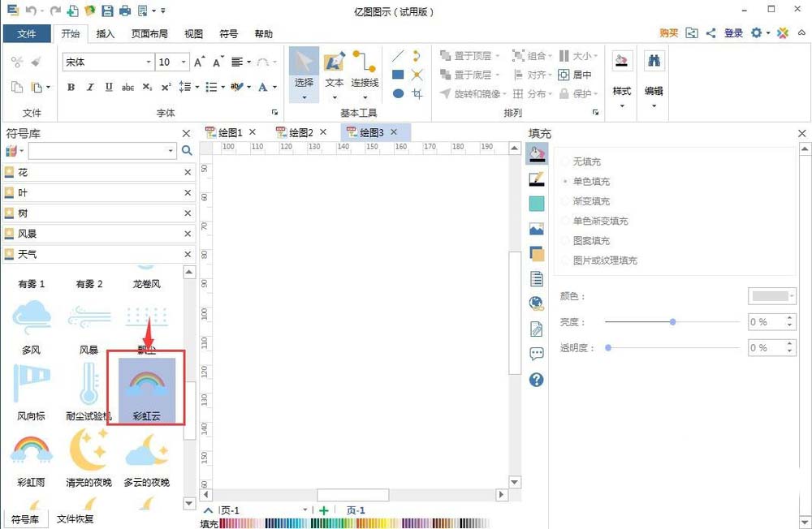Switch to the 绘图2 drawing tab
This screenshot has height=529, width=812.
point(301,131)
